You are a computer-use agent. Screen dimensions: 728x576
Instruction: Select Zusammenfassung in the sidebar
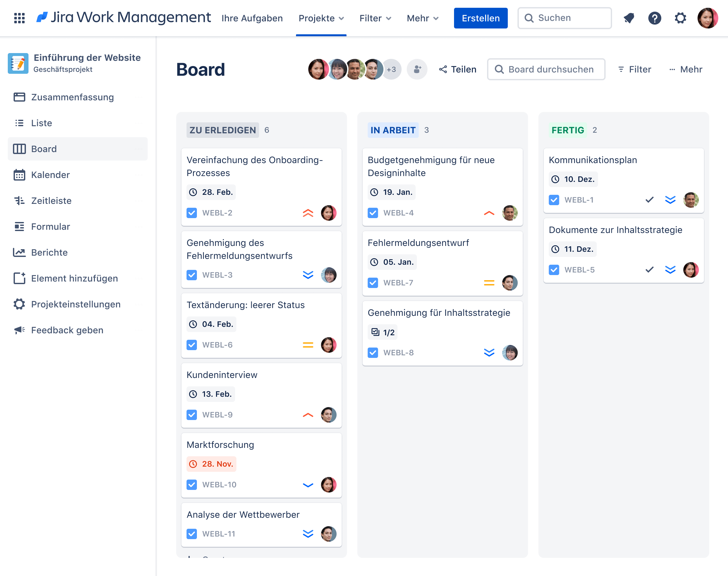click(x=72, y=97)
